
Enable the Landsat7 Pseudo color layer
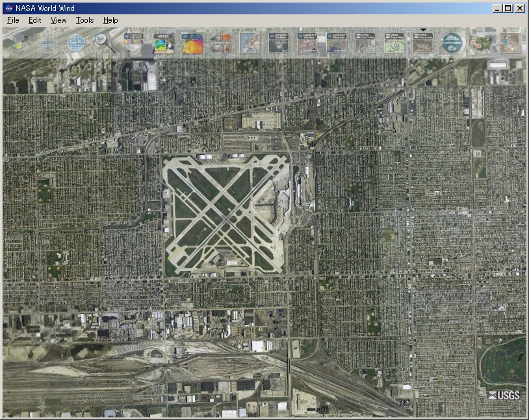point(337,43)
